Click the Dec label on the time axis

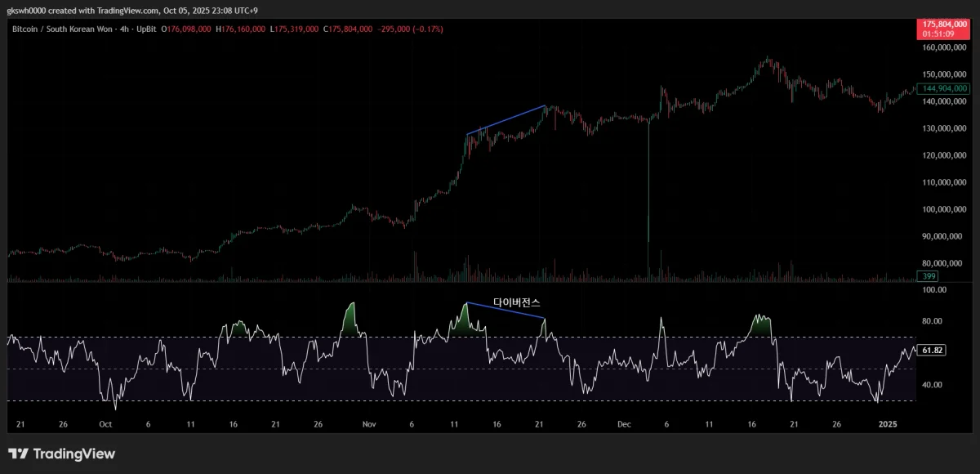click(x=625, y=425)
